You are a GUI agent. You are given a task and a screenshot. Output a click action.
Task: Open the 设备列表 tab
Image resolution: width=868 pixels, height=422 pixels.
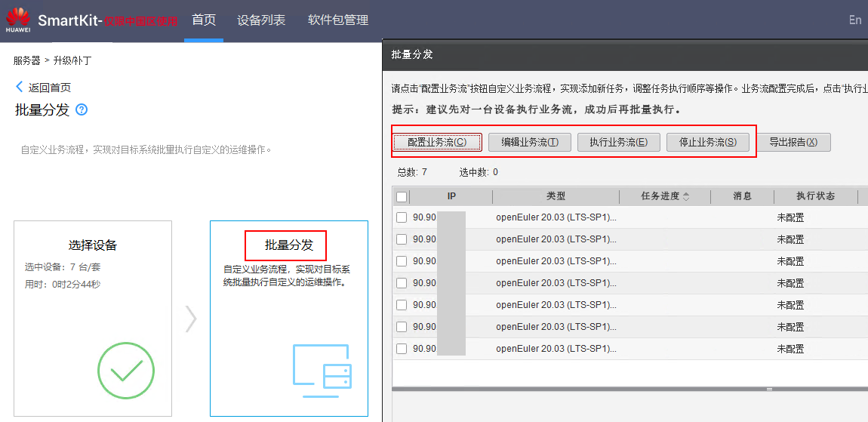261,20
